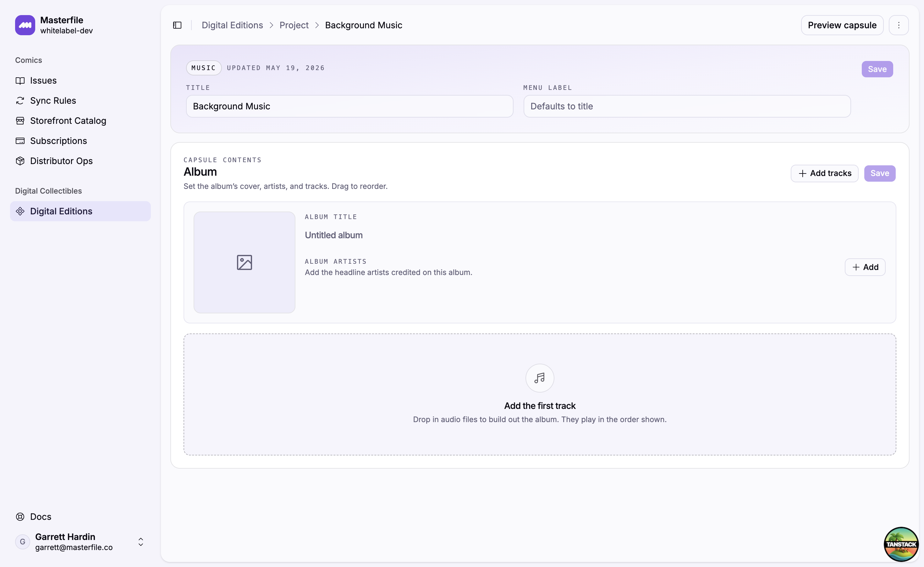
Task: Click the album cover image placeholder
Action: coord(245,262)
